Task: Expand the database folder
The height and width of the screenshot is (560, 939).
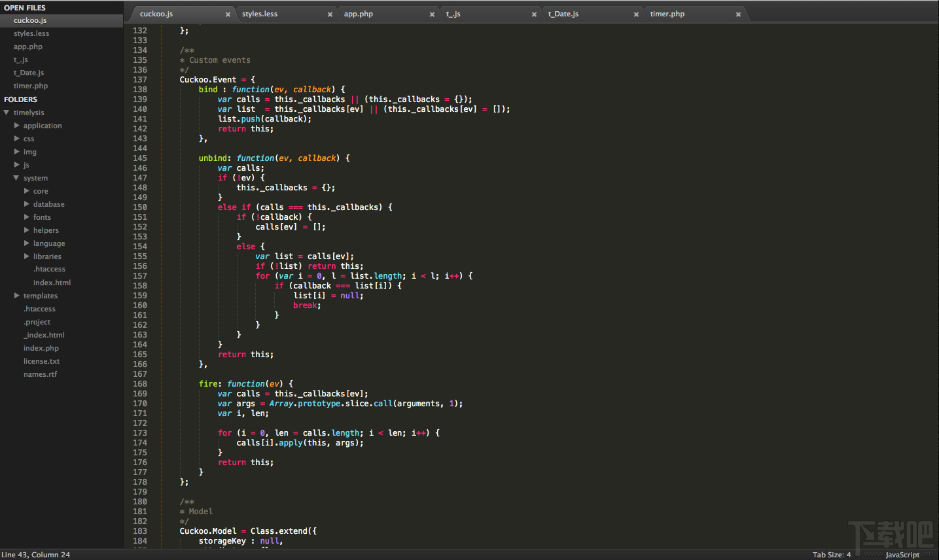Action: pos(26,203)
